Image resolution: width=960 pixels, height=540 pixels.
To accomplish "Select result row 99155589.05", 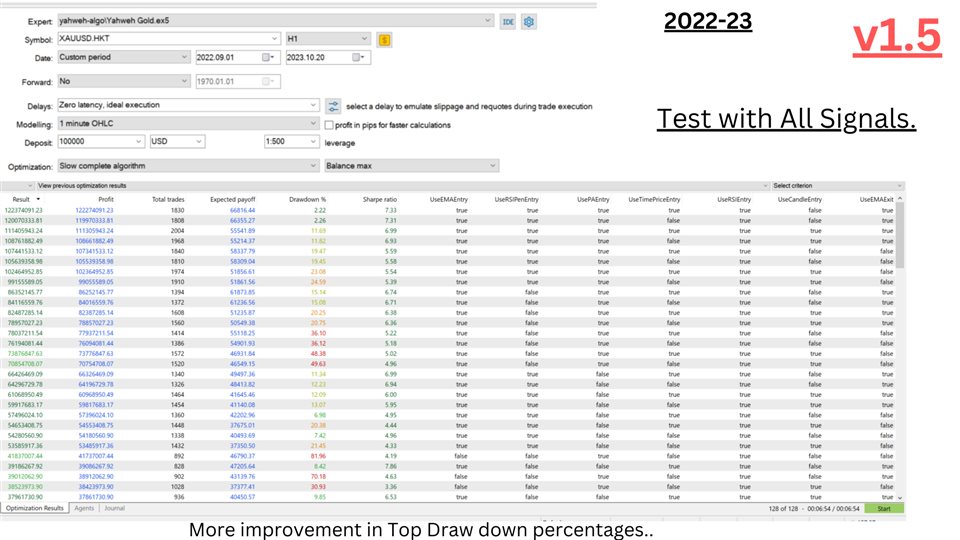I will pos(448,282).
